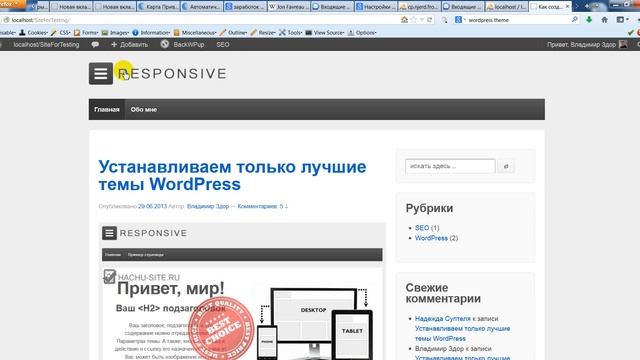
Task: Go to the browser home page button
Action: [604, 20]
